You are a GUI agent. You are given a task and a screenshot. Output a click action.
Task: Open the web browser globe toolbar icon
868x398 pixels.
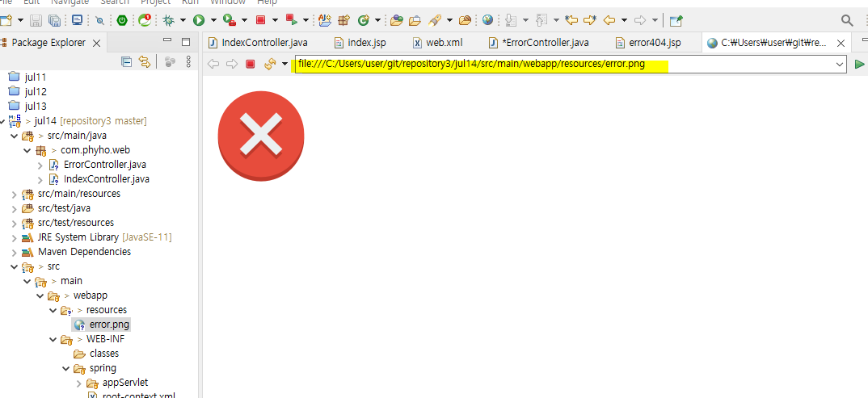[x=487, y=20]
